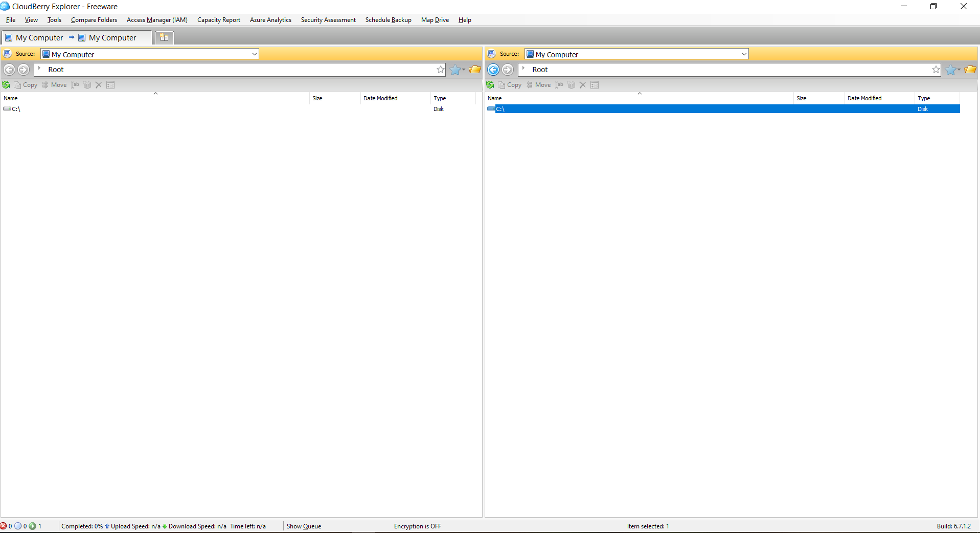Go forward in the right pane
This screenshot has height=533, width=980.
click(508, 70)
